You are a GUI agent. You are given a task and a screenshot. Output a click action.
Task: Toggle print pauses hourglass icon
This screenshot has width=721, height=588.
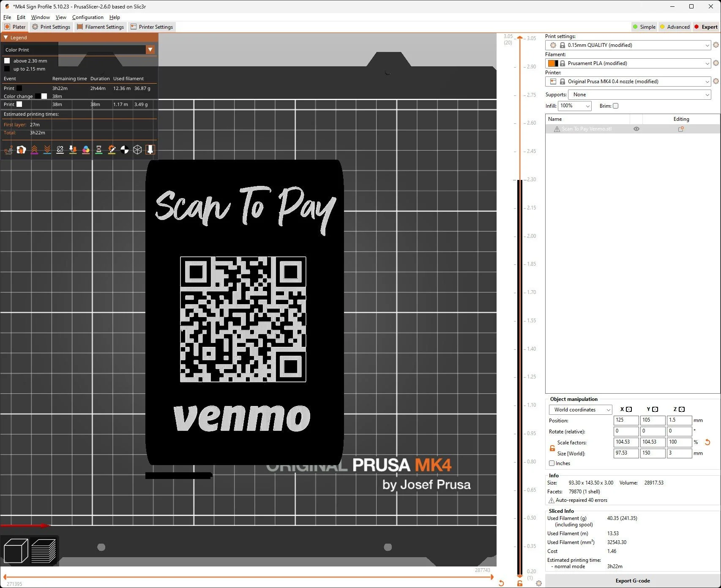point(99,150)
